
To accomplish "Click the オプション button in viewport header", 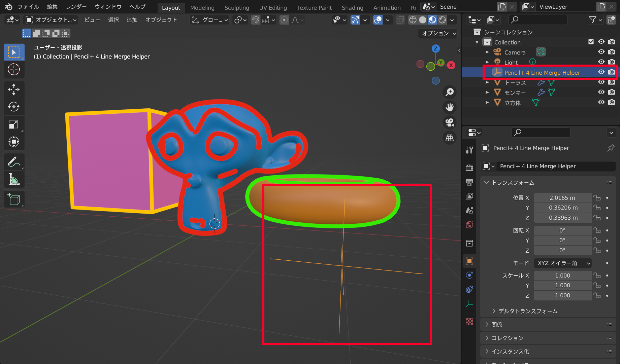I will (438, 33).
